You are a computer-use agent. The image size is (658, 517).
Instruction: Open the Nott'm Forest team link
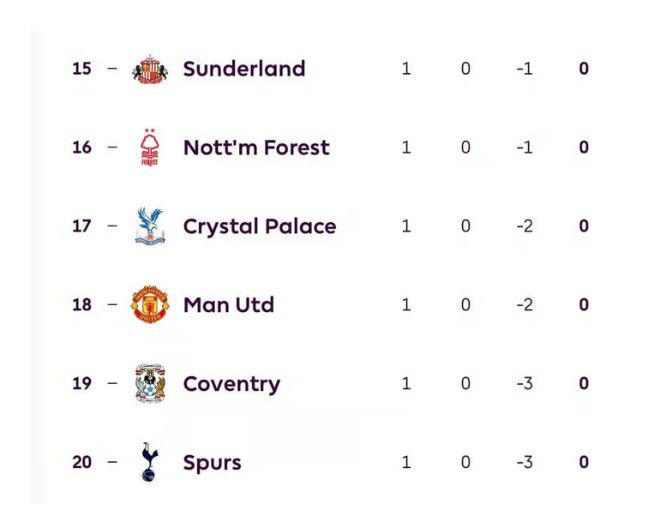256,147
